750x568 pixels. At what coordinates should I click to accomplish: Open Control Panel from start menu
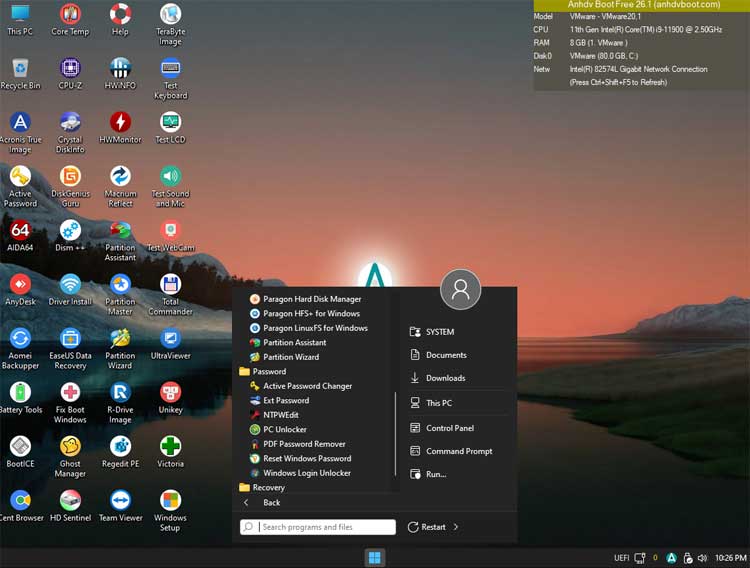click(x=442, y=428)
